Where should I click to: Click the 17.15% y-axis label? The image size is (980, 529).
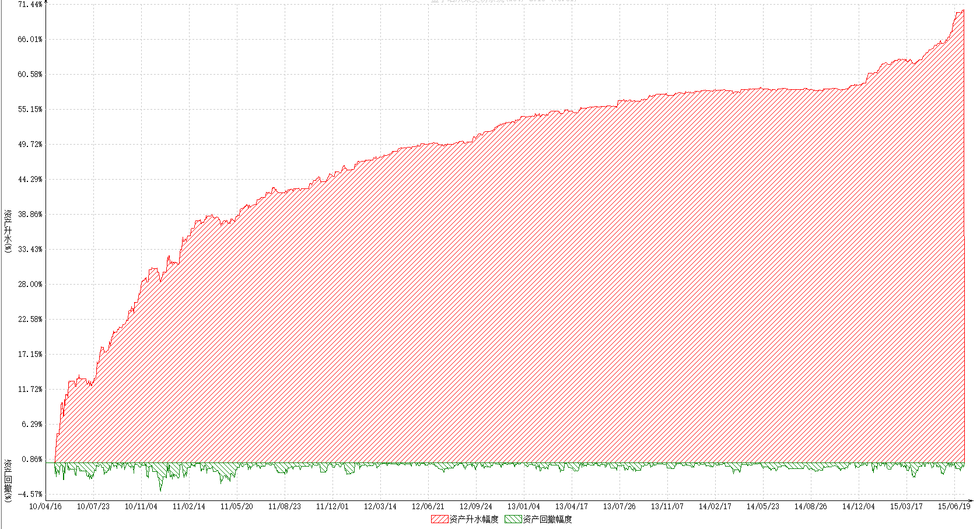pyautogui.click(x=30, y=354)
